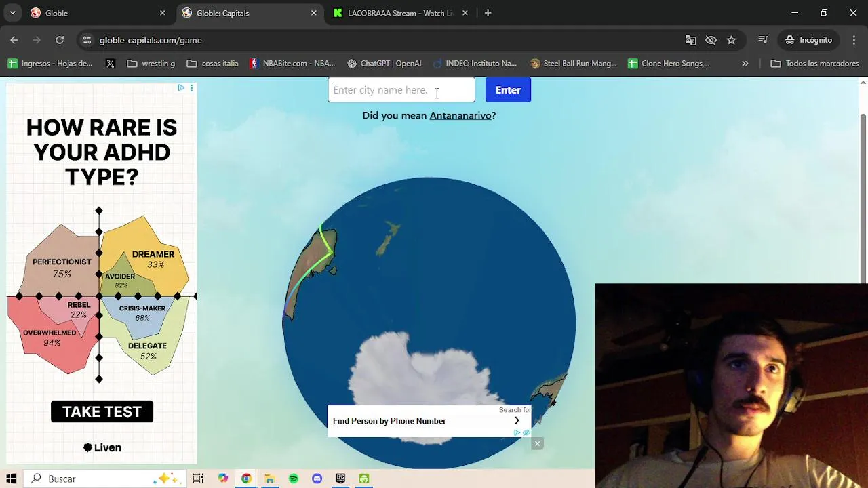The height and width of the screenshot is (488, 868).
Task: Click TAKE TEST in the ADHD ad
Action: point(102,411)
